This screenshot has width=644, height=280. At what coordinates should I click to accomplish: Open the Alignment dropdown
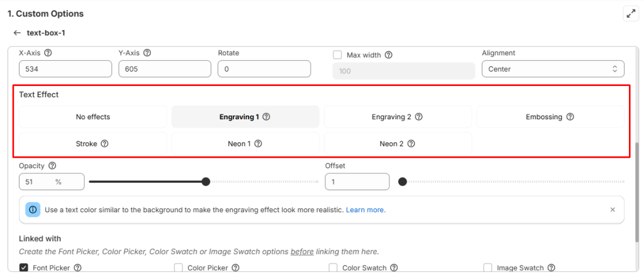tap(553, 69)
